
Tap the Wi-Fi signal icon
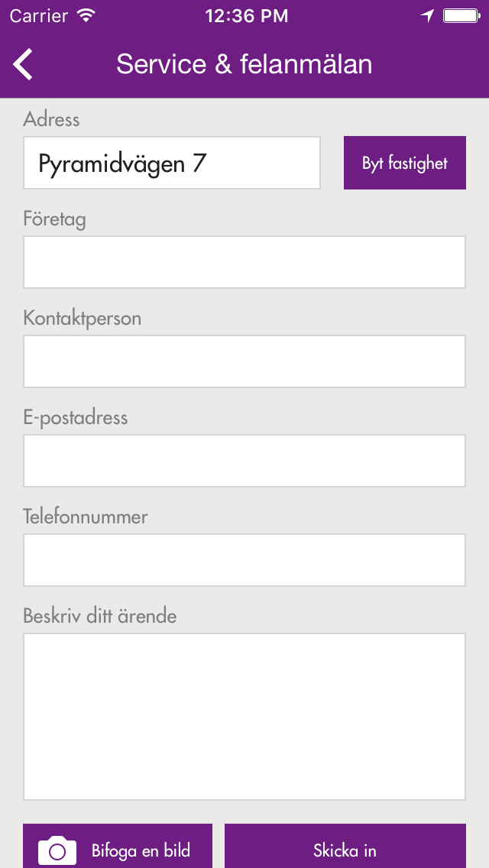[86, 15]
